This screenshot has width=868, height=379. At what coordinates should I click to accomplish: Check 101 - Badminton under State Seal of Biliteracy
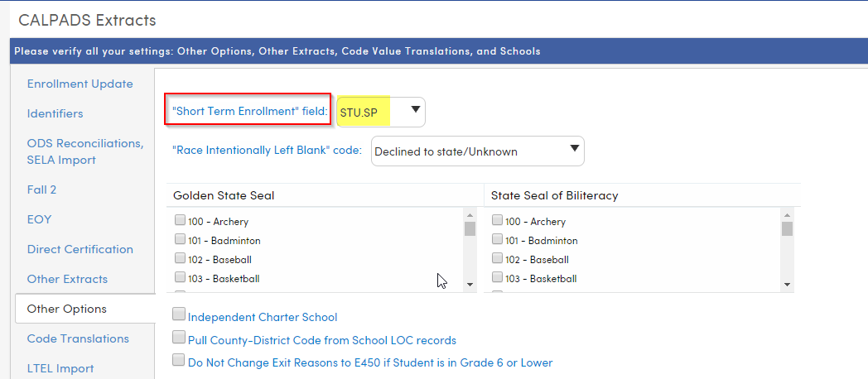click(497, 239)
